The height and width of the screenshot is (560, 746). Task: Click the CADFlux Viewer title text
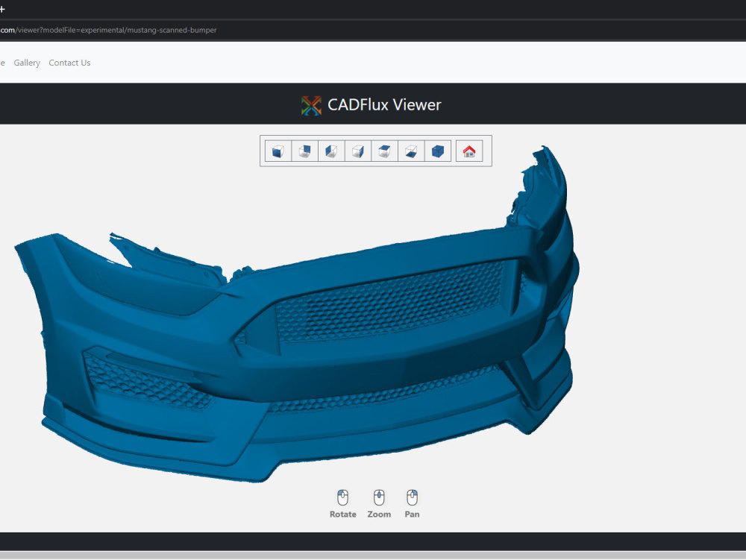tap(384, 104)
